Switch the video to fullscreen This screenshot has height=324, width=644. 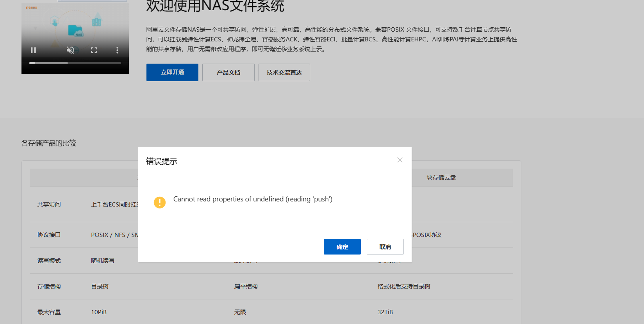point(94,50)
